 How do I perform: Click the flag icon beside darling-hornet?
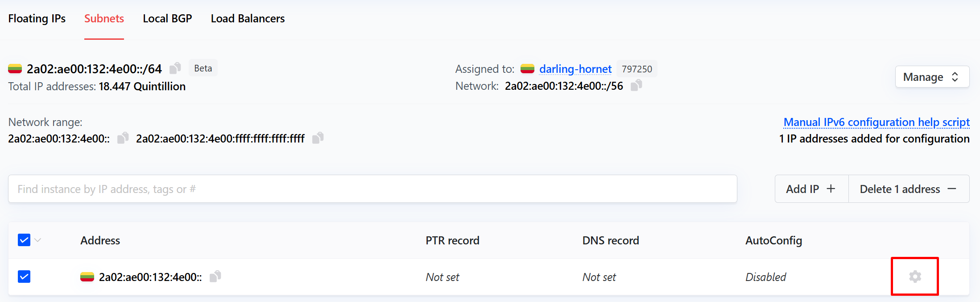pyautogui.click(x=527, y=69)
